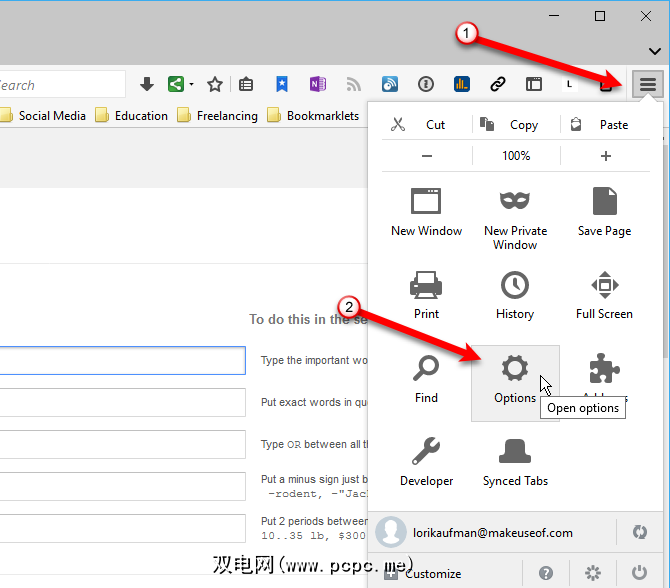
Task: Zoom in with the plus button
Action: coord(605,156)
